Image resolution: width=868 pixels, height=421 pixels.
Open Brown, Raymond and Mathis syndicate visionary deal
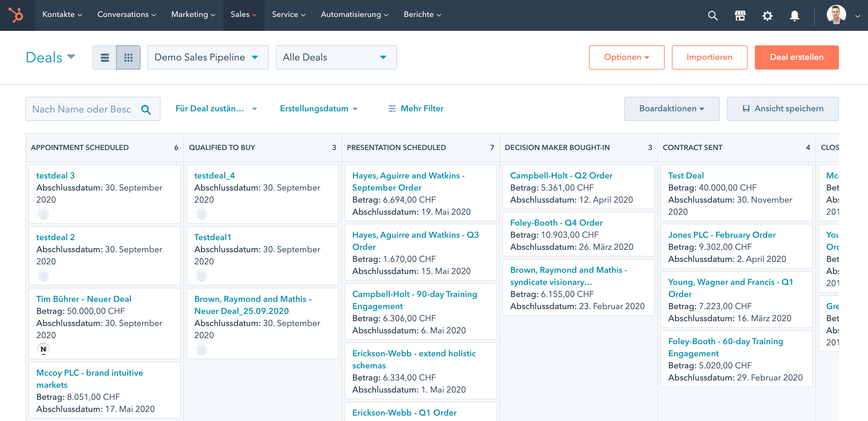568,276
